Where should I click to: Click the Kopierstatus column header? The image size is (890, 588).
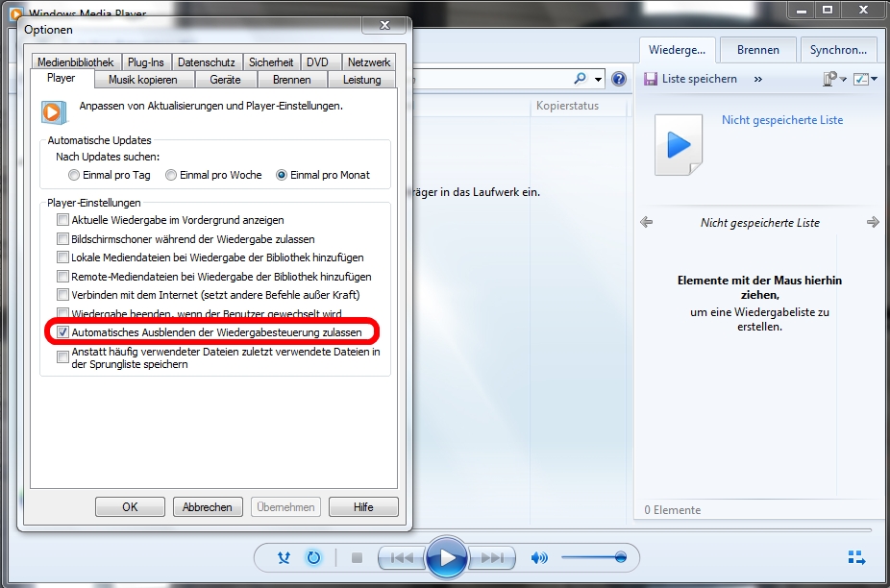579,106
